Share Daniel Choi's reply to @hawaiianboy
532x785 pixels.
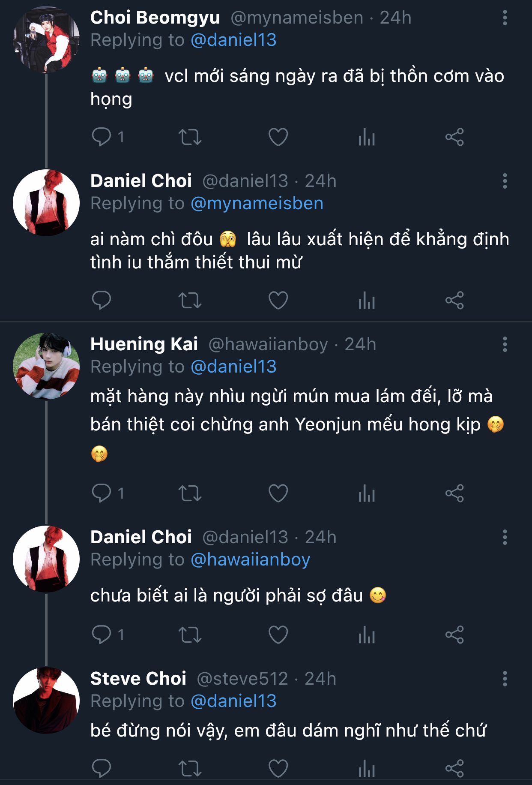[454, 635]
